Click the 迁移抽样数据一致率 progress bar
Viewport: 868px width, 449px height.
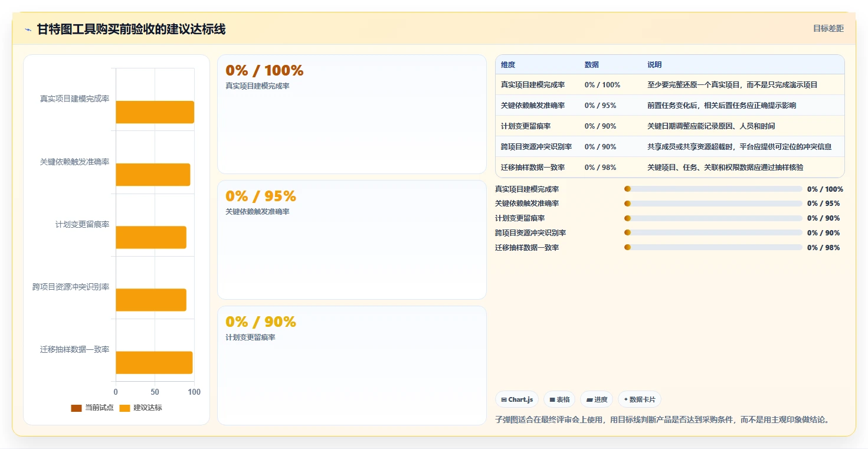(x=713, y=247)
